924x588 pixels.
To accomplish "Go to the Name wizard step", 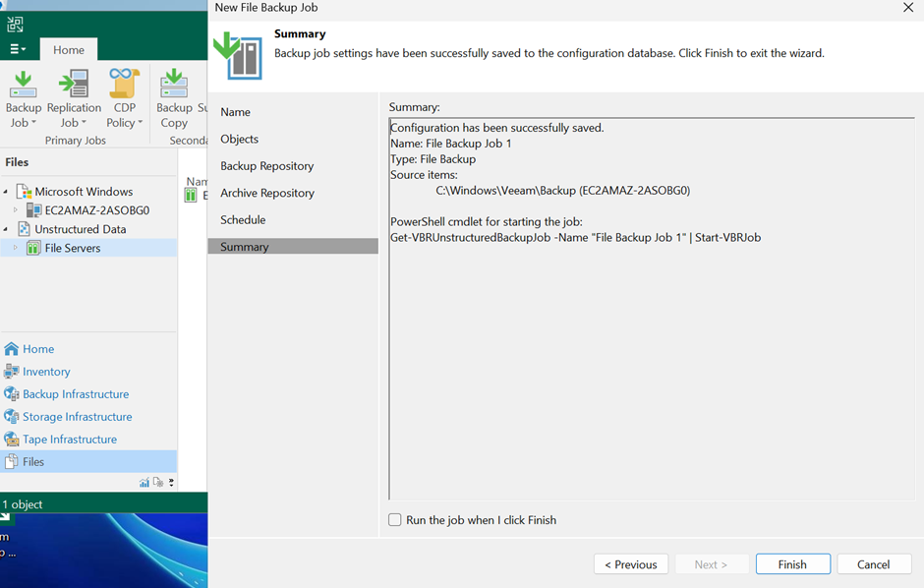I will pos(235,112).
